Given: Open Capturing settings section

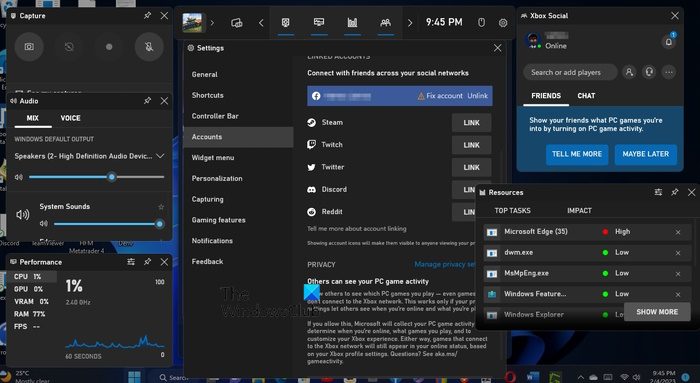Looking at the screenshot, I should pos(238,199).
